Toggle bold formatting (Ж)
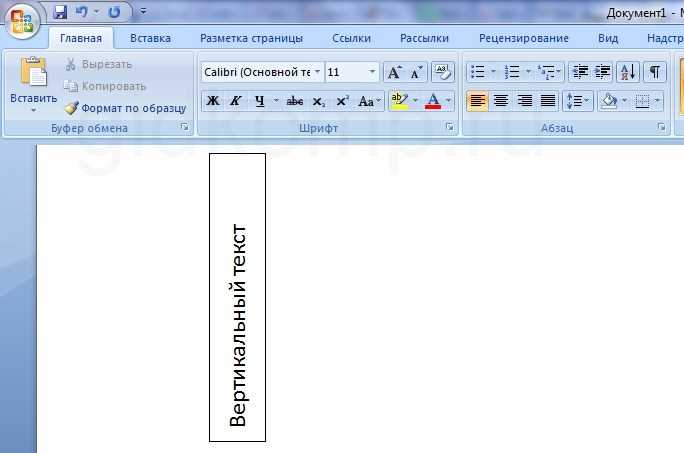Image resolution: width=684 pixels, height=453 pixels. (x=213, y=101)
